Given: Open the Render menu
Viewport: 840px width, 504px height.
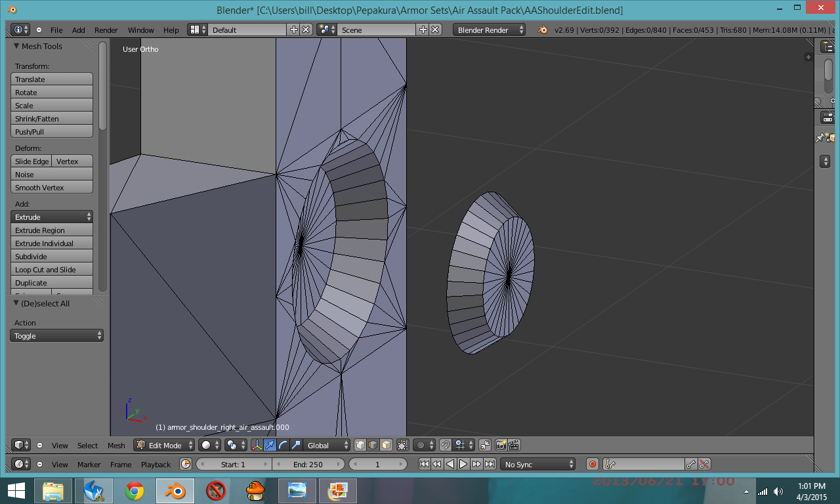Looking at the screenshot, I should 106,30.
